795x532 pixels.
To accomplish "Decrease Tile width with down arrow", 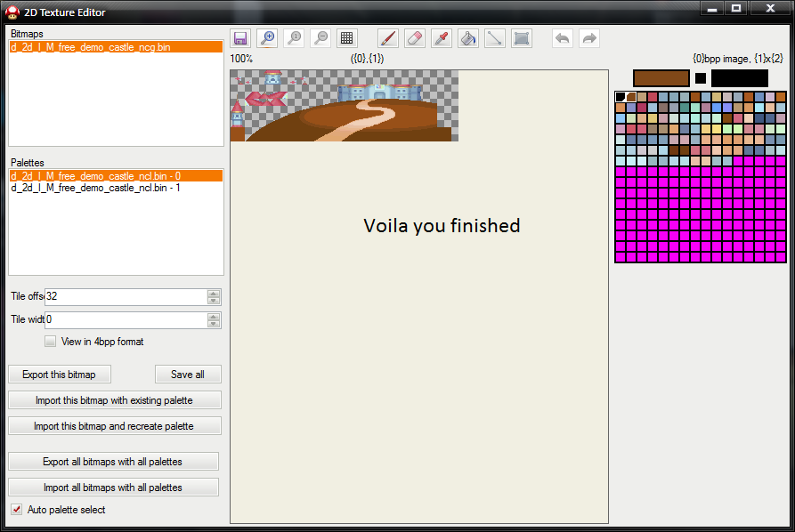I will point(214,324).
